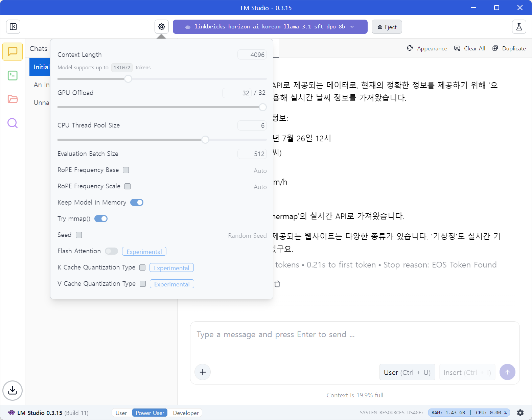
Task: Click the Insert (Ctrl + I) button
Action: click(467, 372)
